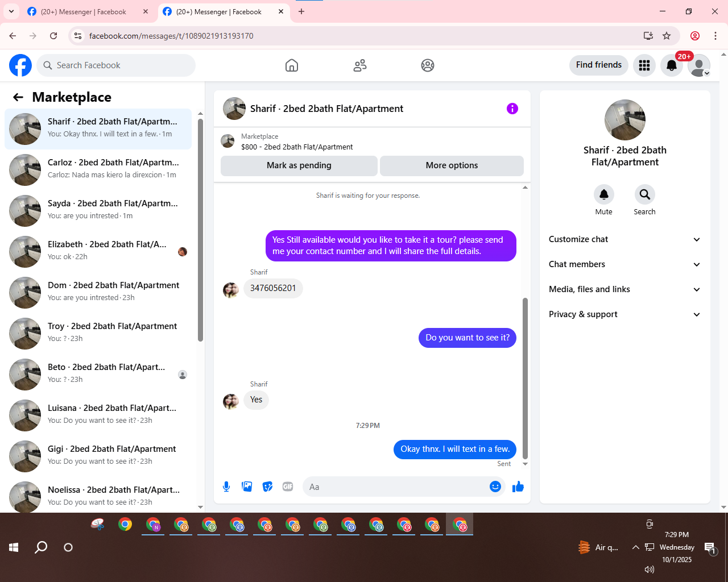
Task: Open the emoji picker in message box
Action: tap(495, 487)
